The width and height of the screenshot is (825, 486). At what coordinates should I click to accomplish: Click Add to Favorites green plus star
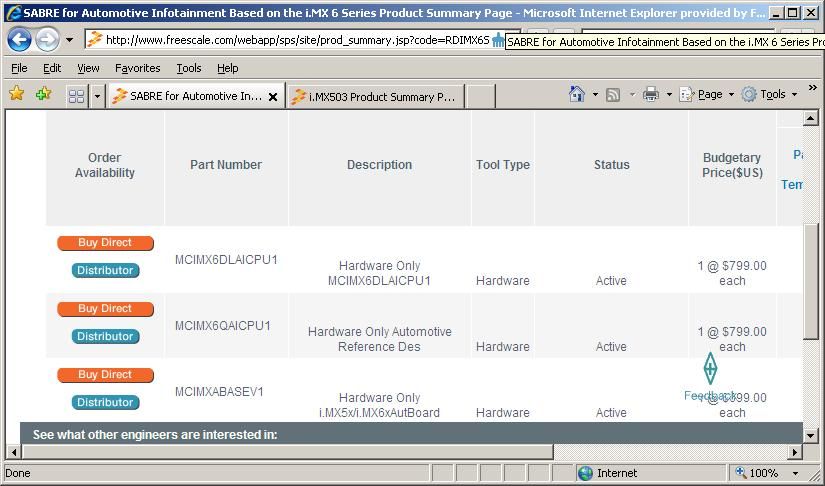44,94
